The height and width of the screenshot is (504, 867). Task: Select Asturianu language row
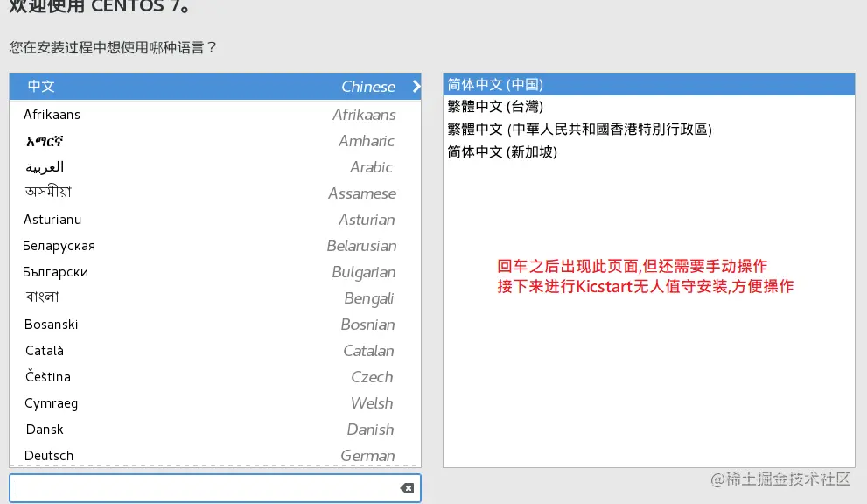(215, 220)
